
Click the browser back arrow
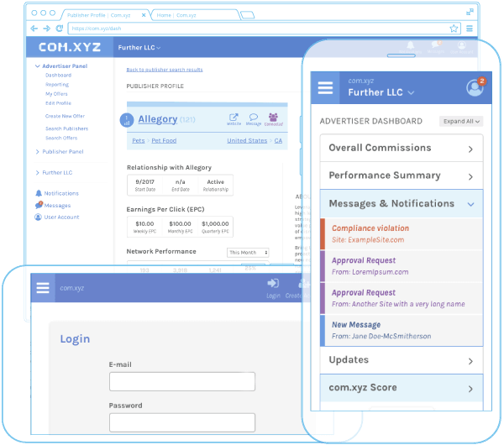pyautogui.click(x=34, y=29)
